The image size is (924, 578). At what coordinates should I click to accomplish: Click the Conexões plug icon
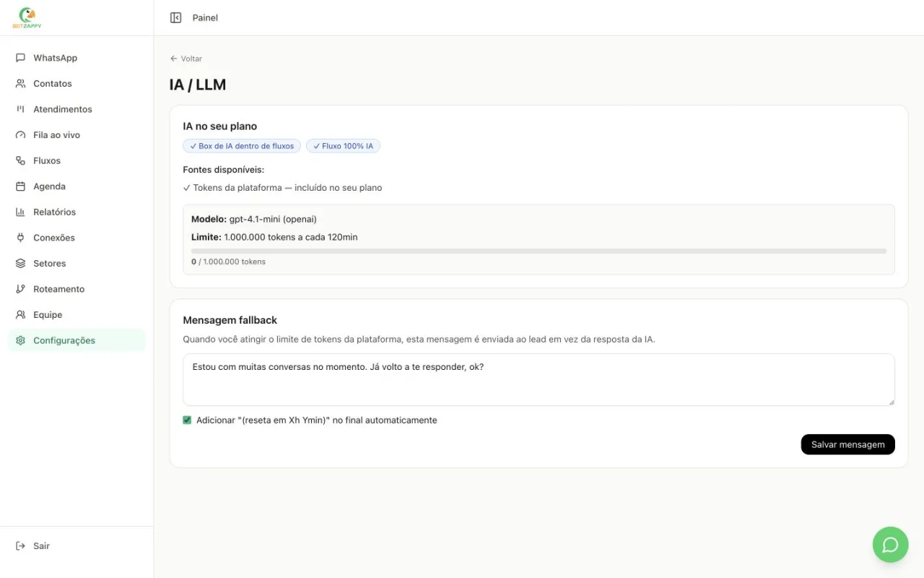click(20, 238)
